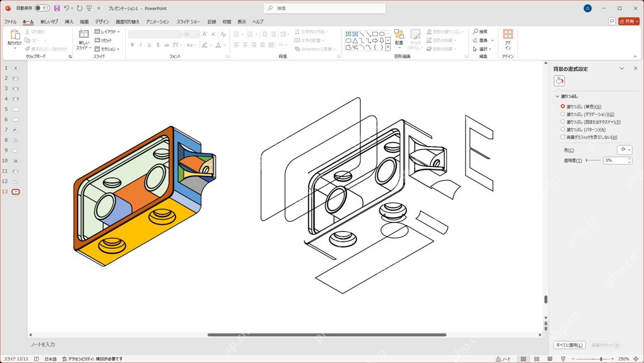This screenshot has height=363, width=644.
Task: Open the 色 (Color) fill picker
Action: pyautogui.click(x=624, y=150)
